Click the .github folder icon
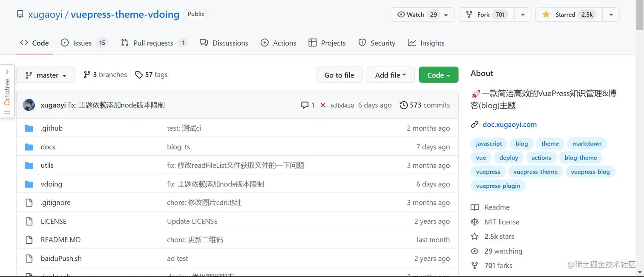644x277 pixels. point(29,128)
